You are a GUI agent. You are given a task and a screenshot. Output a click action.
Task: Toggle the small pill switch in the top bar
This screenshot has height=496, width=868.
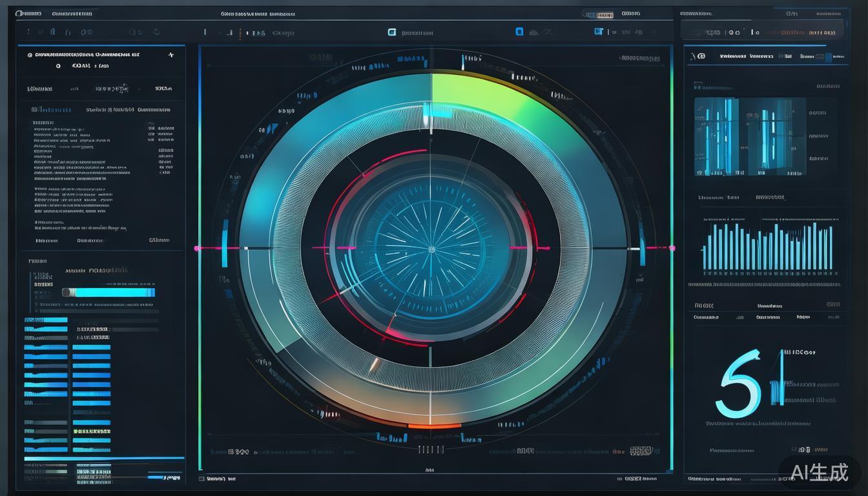coord(597,14)
